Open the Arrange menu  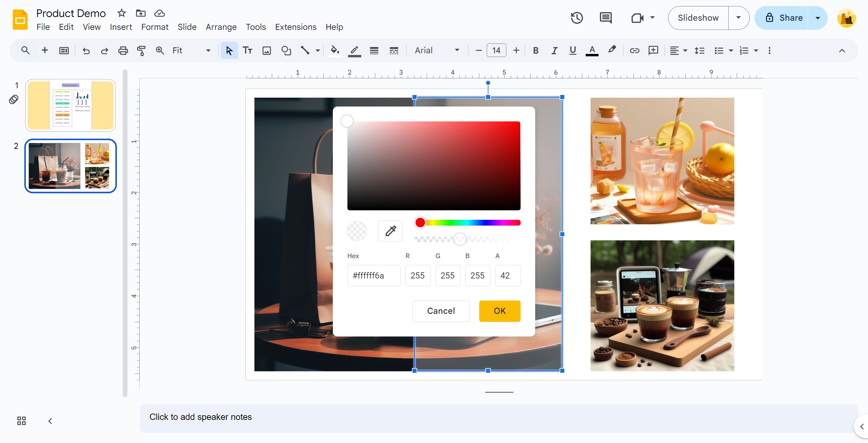click(x=221, y=27)
